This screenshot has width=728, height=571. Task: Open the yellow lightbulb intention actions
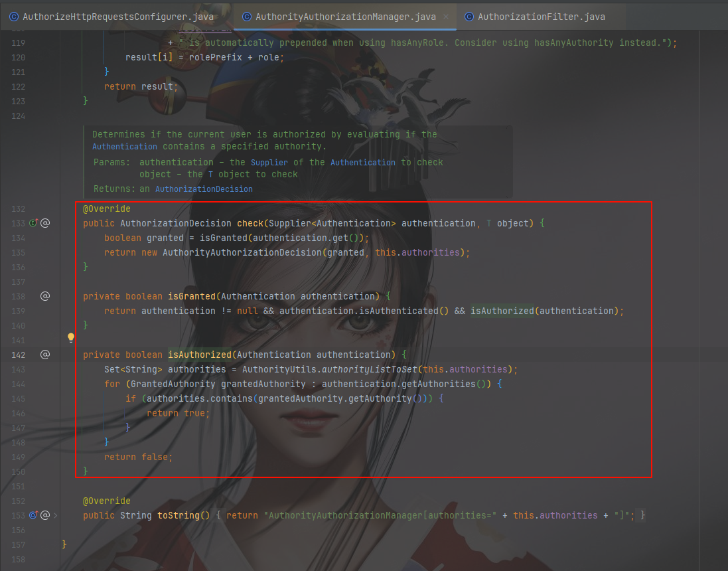[70, 337]
